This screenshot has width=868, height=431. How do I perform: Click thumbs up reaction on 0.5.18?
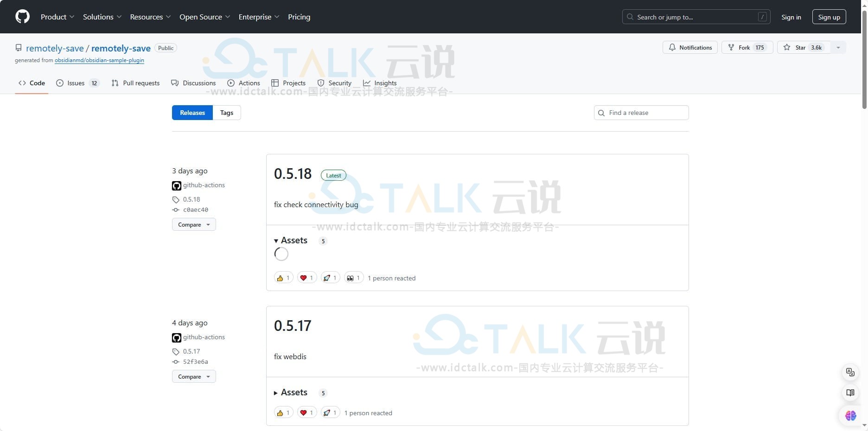283,278
